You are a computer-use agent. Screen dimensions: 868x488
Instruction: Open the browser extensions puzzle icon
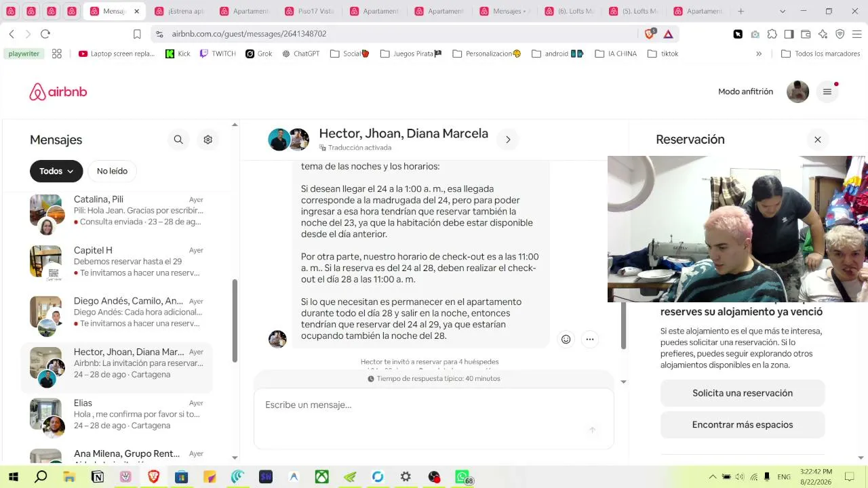772,34
